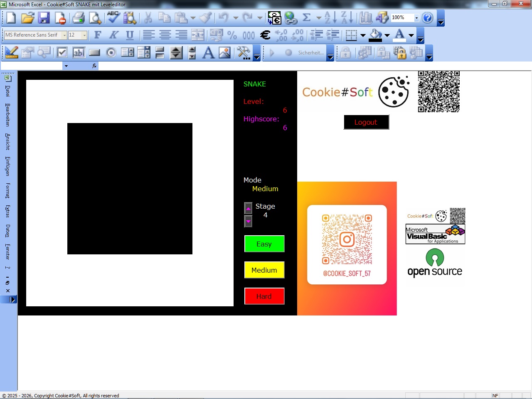Screen dimensions: 532x399
Task: Select Easy difficulty
Action: 264,244
